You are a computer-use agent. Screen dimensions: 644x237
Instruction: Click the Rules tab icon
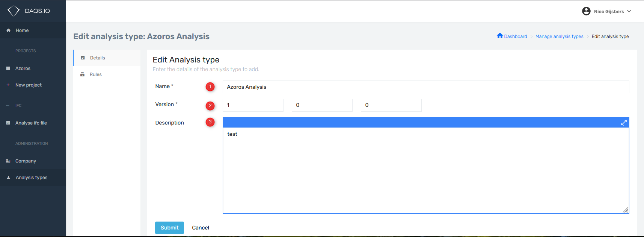(x=82, y=74)
